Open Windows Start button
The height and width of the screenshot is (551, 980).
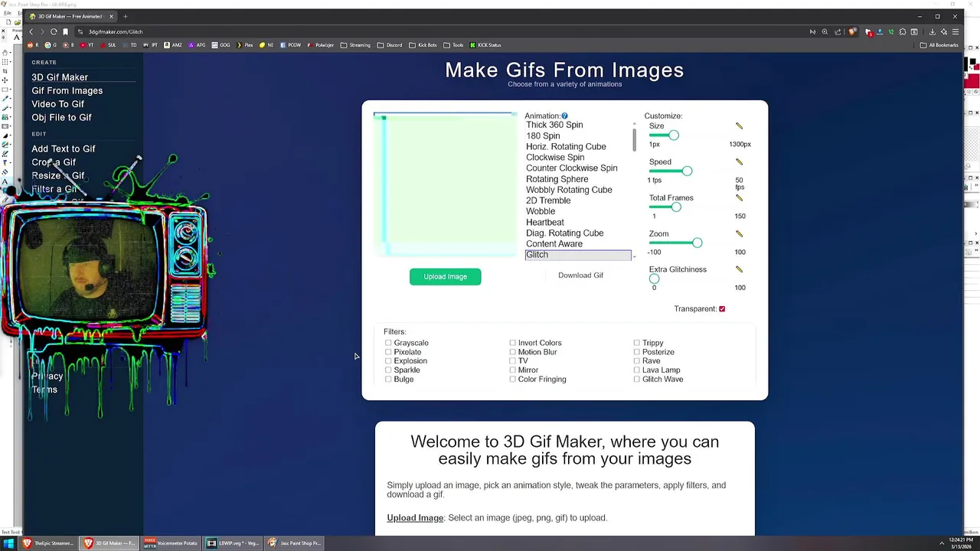[x=9, y=543]
